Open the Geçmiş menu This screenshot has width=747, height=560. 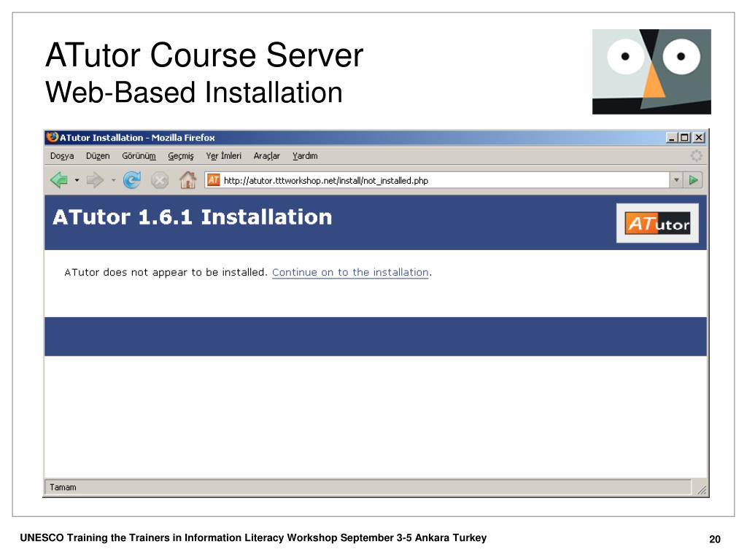coord(181,156)
